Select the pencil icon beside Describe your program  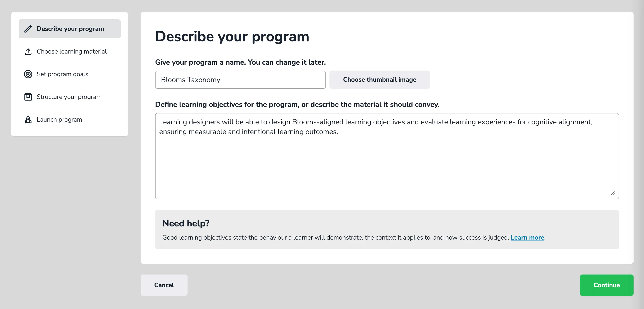click(28, 29)
